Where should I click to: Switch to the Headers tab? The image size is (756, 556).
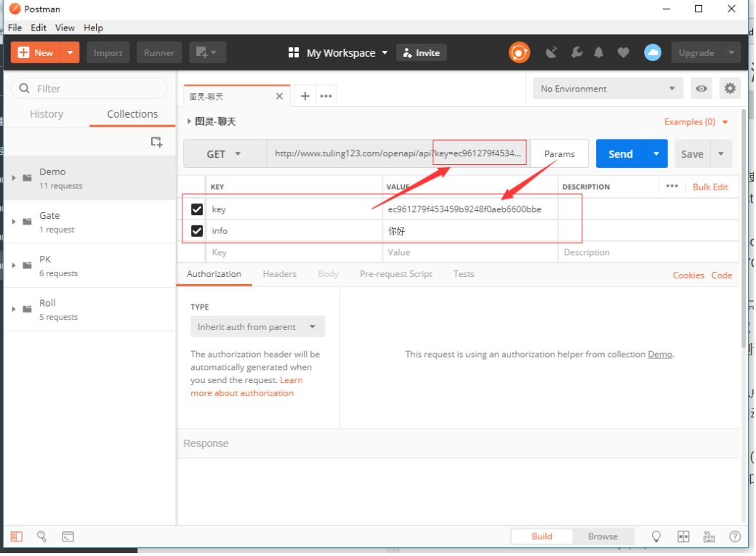click(x=280, y=274)
